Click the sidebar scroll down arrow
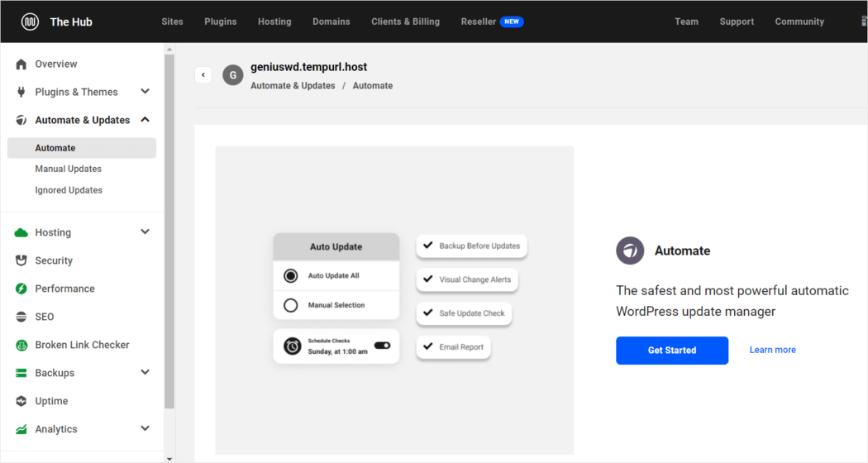The image size is (868, 463). coord(169,459)
